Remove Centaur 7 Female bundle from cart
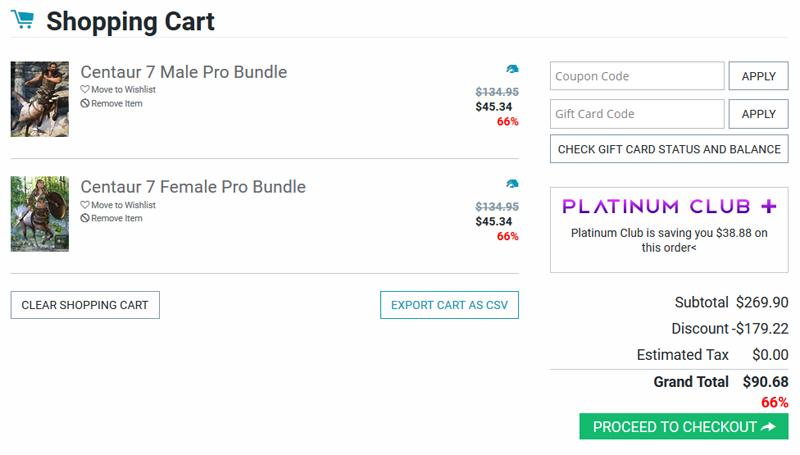 tap(116, 219)
